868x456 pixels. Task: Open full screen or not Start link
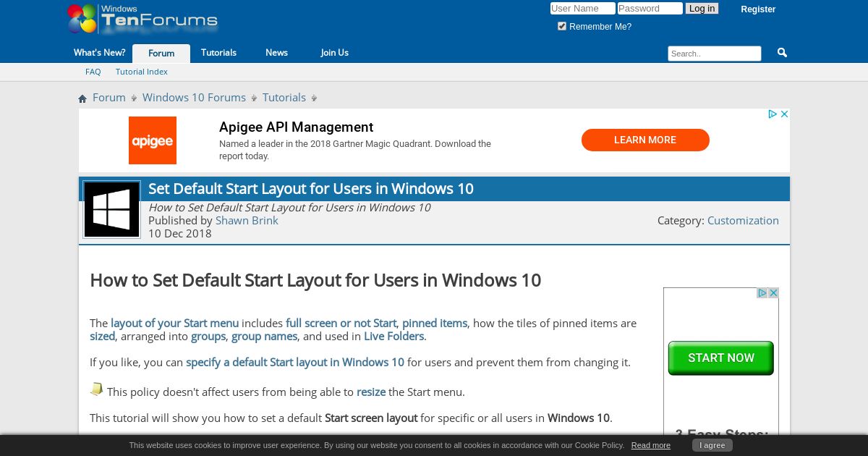click(x=341, y=324)
